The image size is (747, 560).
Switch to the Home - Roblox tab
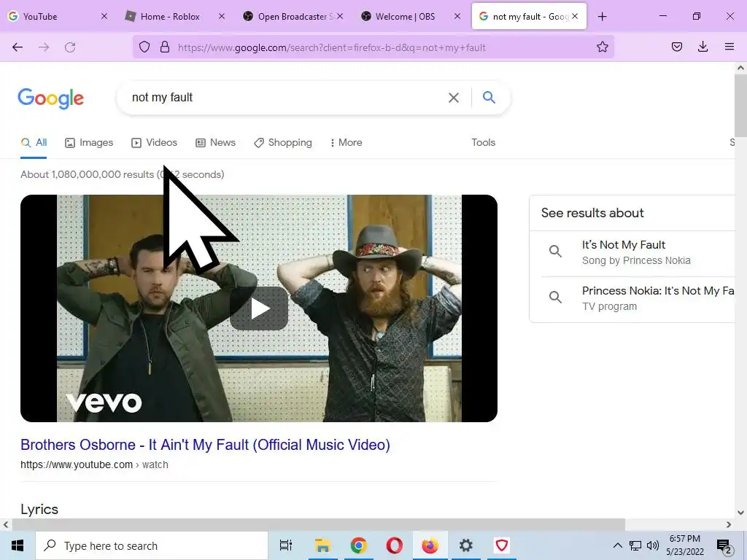pos(171,17)
